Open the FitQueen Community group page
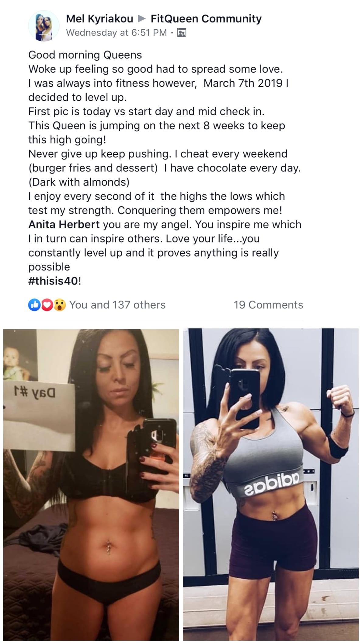This screenshot has height=644, width=362. 206,19
